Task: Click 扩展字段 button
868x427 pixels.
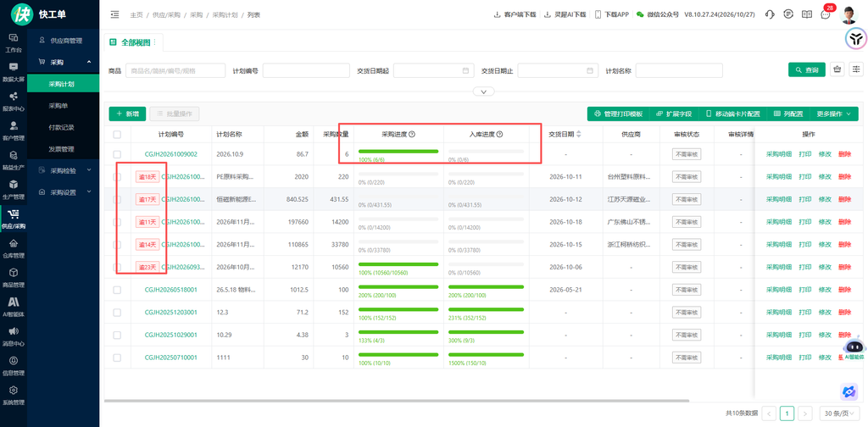Action: (x=674, y=114)
